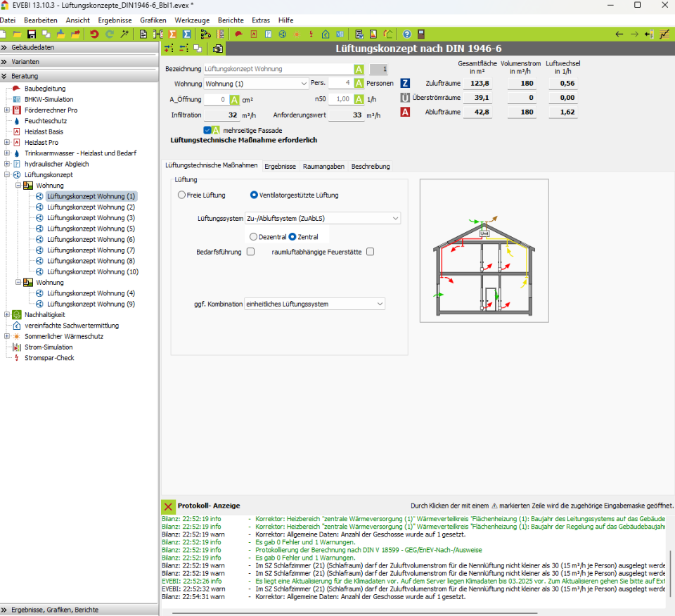The height and width of the screenshot is (616, 675).
Task: Open the Berichte menu
Action: pos(231,20)
